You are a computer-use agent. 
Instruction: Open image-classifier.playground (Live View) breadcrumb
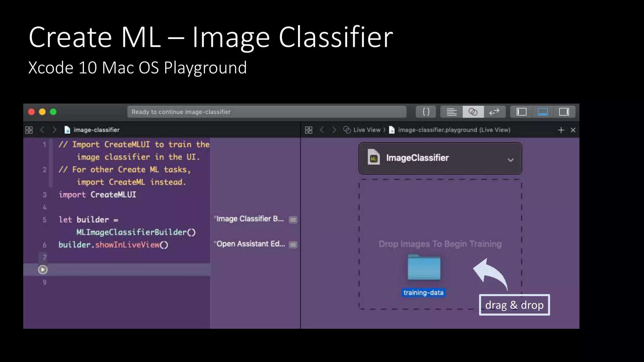point(454,130)
